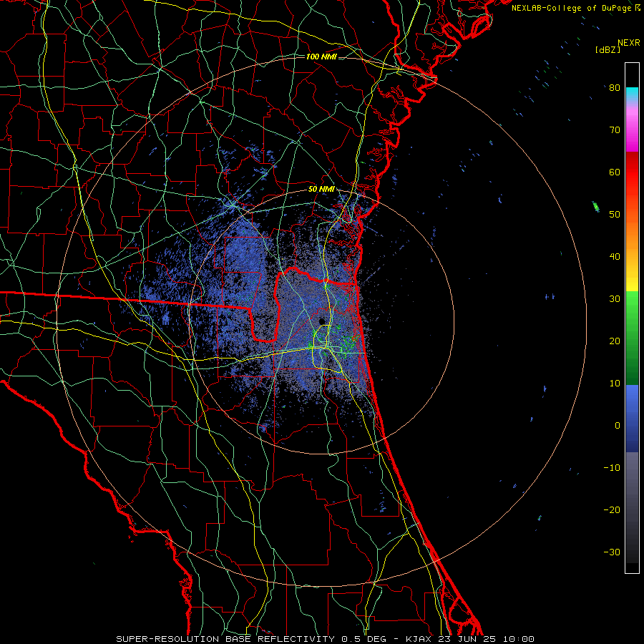Click the 23 JUN 25 10:00 timestamp
This screenshot has height=644, width=644.
[486, 639]
